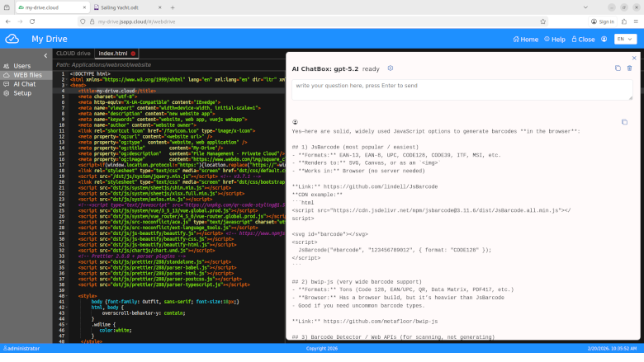This screenshot has width=644, height=362.
Task: Open Setup from the sidebar
Action: pos(21,93)
